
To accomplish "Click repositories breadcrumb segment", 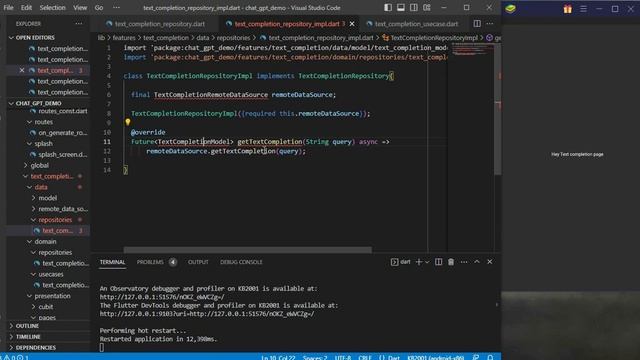I will (233, 38).
